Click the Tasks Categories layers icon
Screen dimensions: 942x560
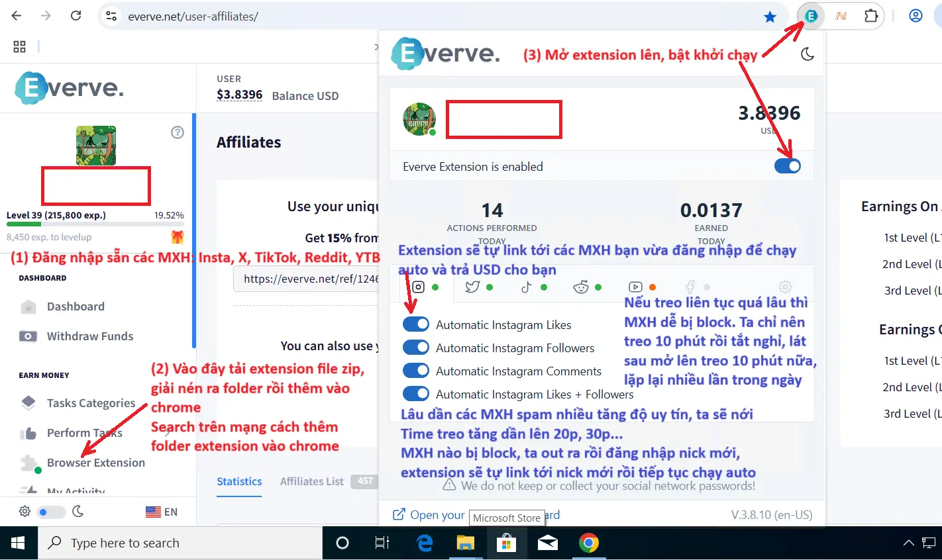tap(28, 402)
